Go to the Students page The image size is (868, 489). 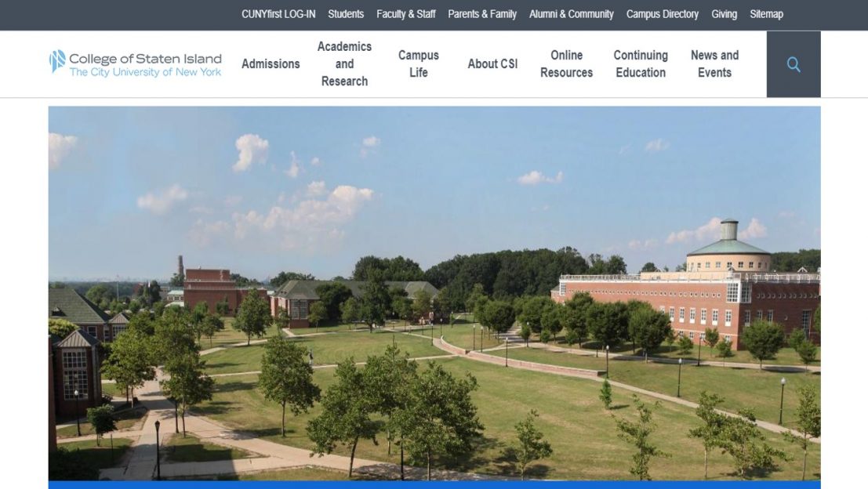346,14
